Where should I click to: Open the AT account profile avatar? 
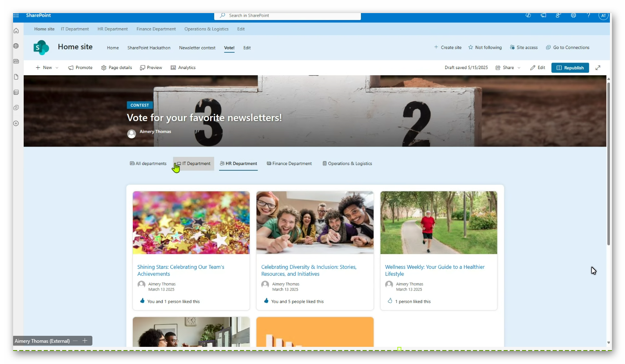point(603,16)
